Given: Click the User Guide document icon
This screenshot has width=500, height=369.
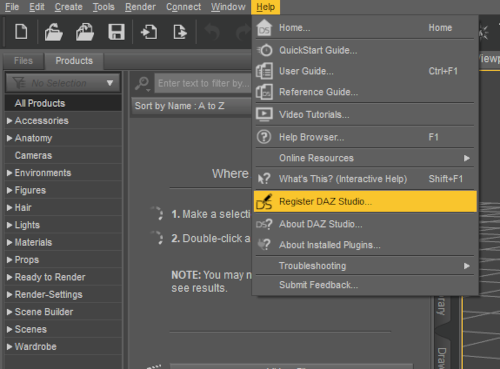Looking at the screenshot, I should click(x=264, y=71).
